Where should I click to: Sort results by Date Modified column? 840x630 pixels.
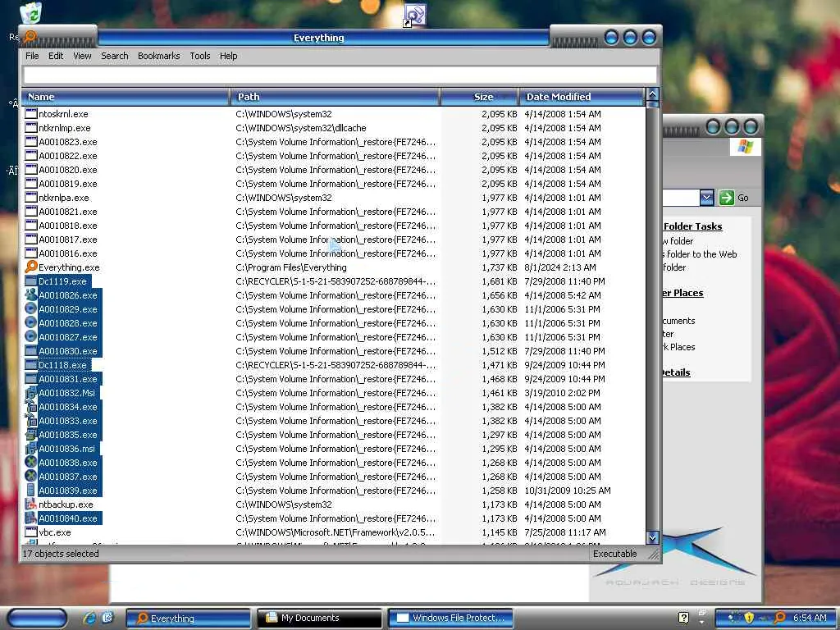pos(582,97)
